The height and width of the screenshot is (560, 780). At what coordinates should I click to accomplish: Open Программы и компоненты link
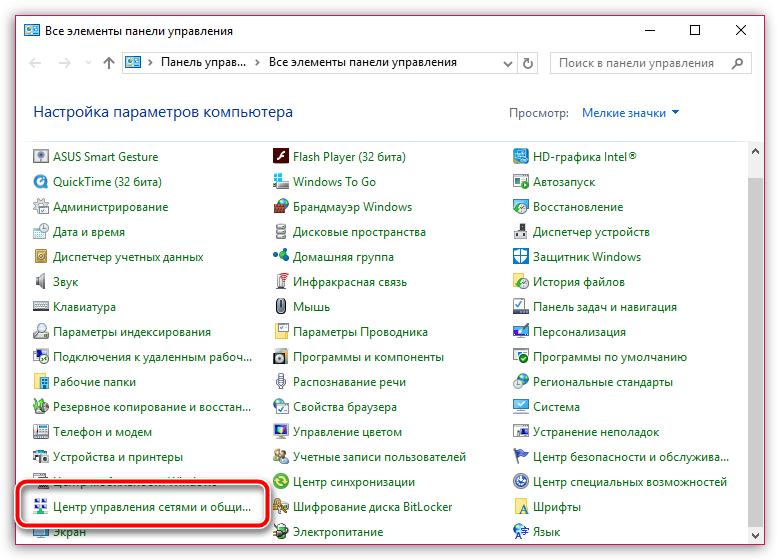click(x=368, y=357)
